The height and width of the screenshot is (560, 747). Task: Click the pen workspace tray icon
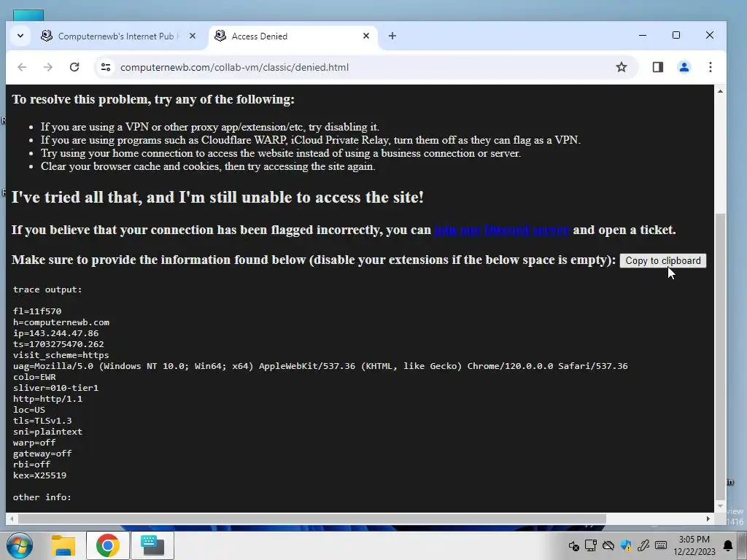(643, 545)
